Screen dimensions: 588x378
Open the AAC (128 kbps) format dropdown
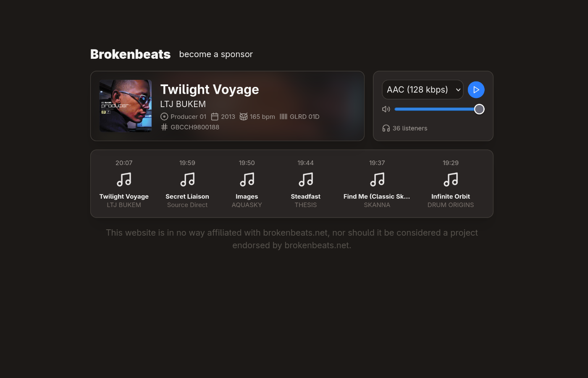pos(423,90)
